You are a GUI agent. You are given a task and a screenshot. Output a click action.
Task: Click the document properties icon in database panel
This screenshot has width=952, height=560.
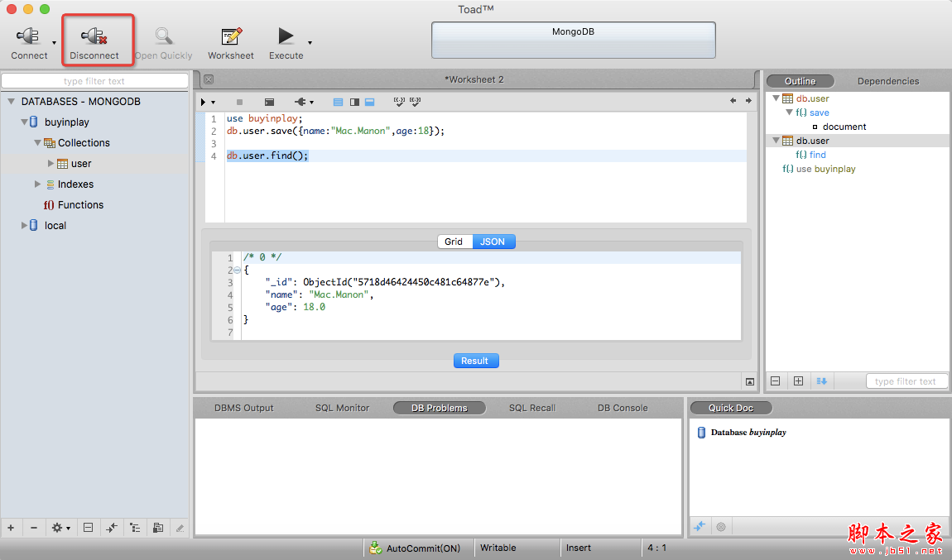[158, 528]
